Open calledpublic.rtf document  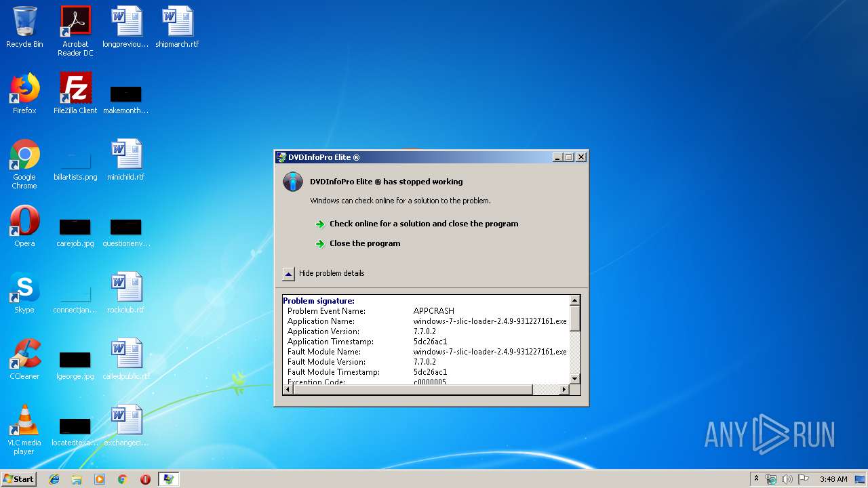[x=126, y=359]
